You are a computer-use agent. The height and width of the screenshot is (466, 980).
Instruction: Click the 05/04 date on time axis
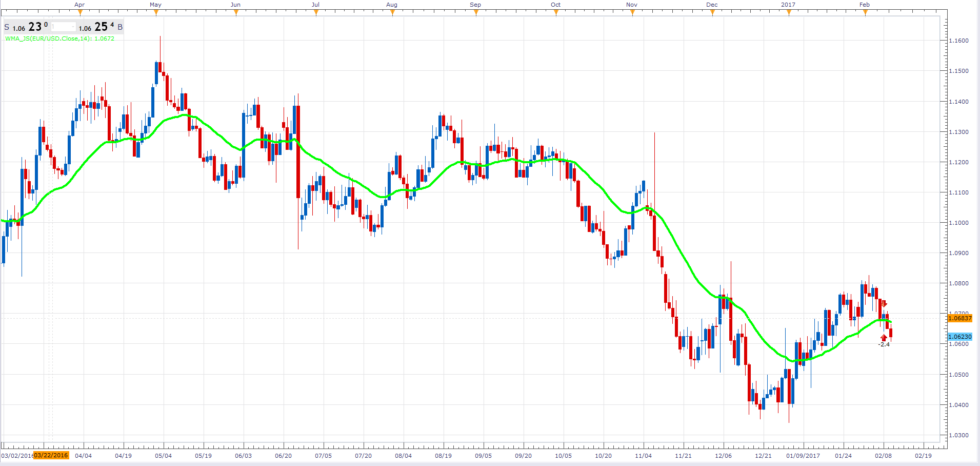164,456
